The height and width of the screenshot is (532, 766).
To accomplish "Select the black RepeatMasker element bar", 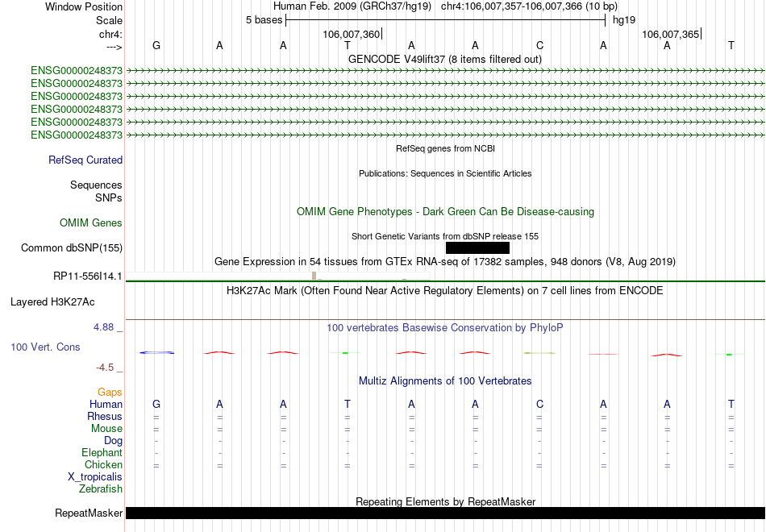I will pyautogui.click(x=445, y=513).
